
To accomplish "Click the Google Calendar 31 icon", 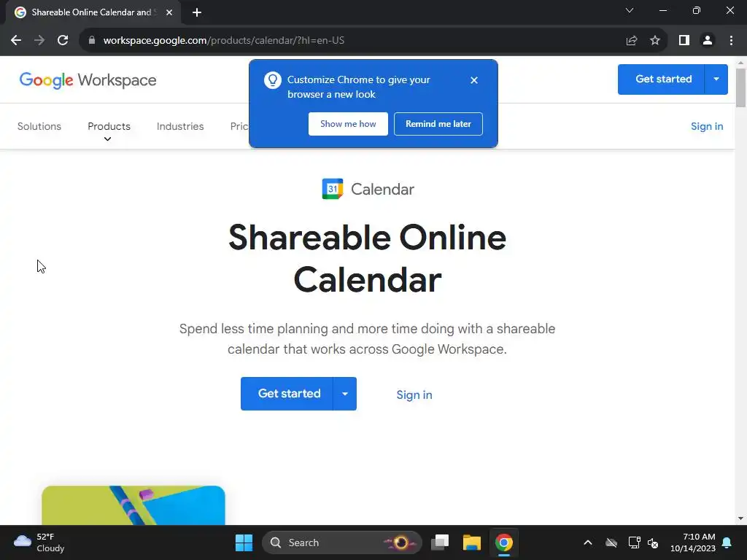I will tap(333, 189).
